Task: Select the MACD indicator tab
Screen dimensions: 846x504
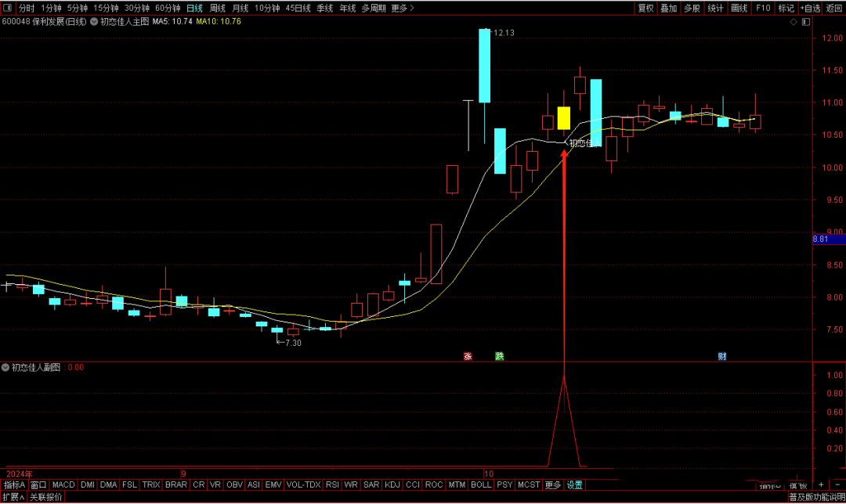Action: 63,485
